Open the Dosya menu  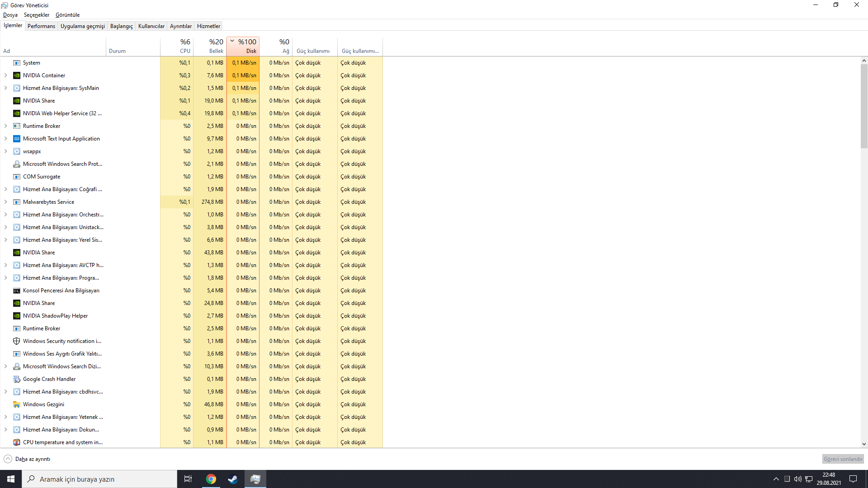pos(10,15)
